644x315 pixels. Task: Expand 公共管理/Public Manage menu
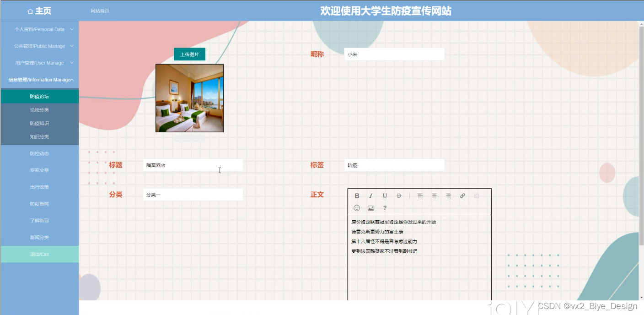(40, 46)
